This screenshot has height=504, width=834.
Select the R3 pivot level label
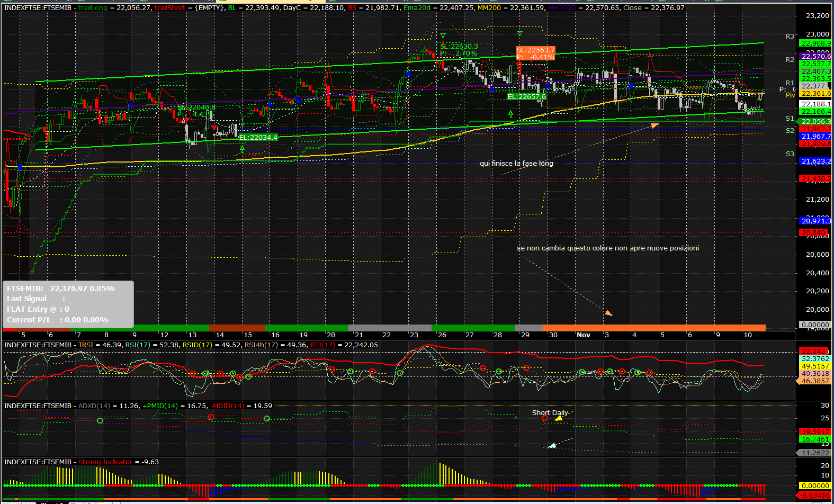[x=790, y=36]
